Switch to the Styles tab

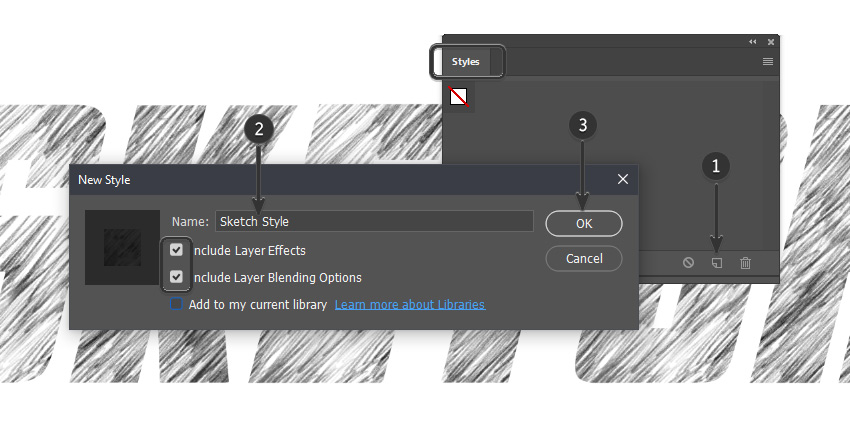click(466, 61)
